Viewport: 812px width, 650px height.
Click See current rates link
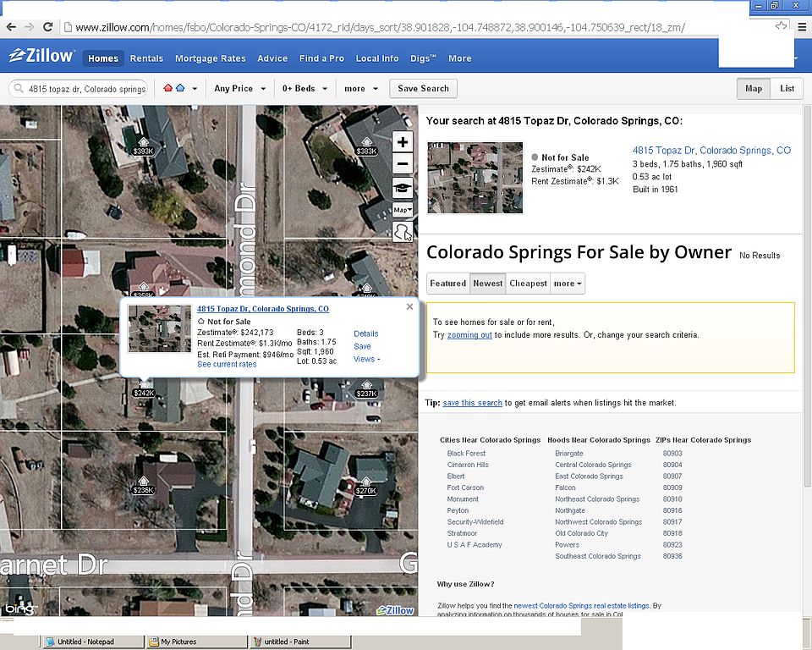[227, 365]
